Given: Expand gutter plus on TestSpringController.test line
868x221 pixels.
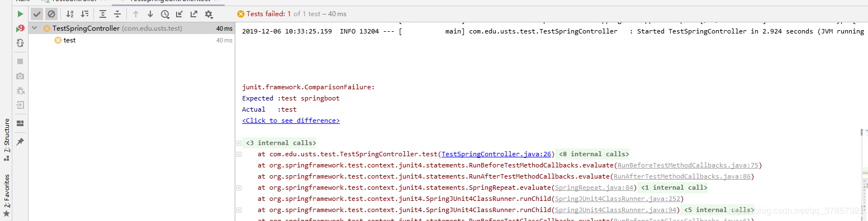Looking at the screenshot, I should pos(239,154).
